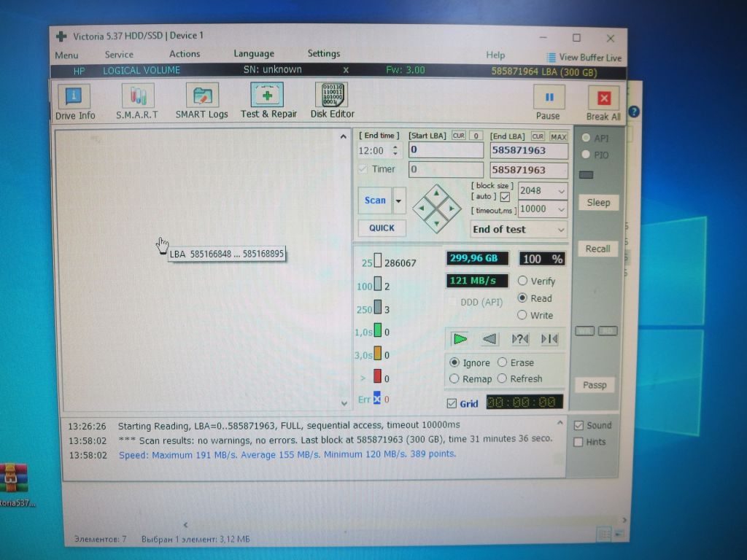
Task: Open the Scan button dropdown arrow
Action: pyautogui.click(x=399, y=201)
